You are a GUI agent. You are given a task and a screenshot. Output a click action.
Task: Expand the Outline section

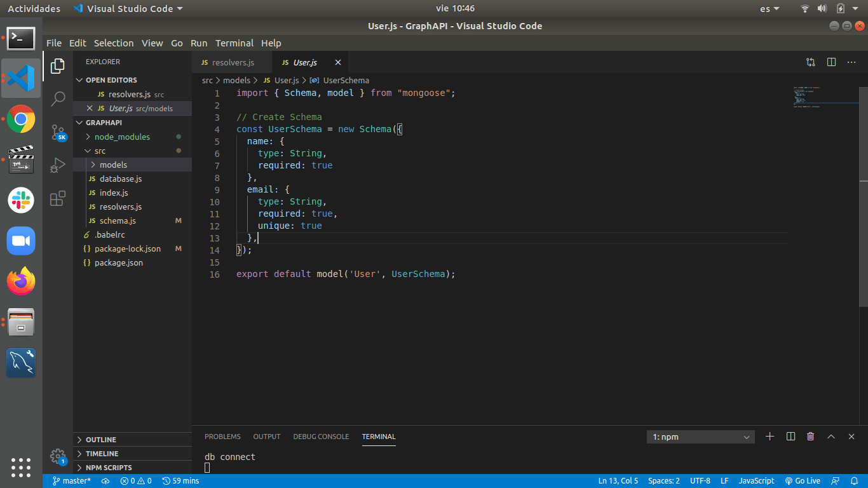pos(133,440)
